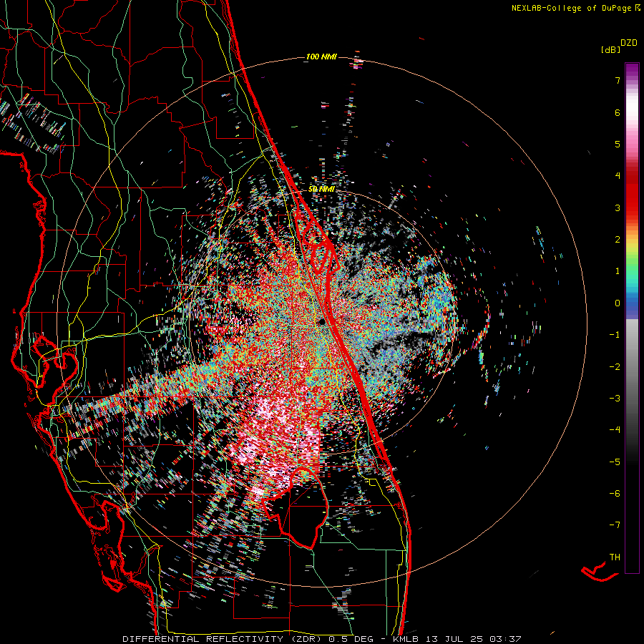
Task: Click the (ZDR) abbreviation in caption
Action: click(306, 639)
